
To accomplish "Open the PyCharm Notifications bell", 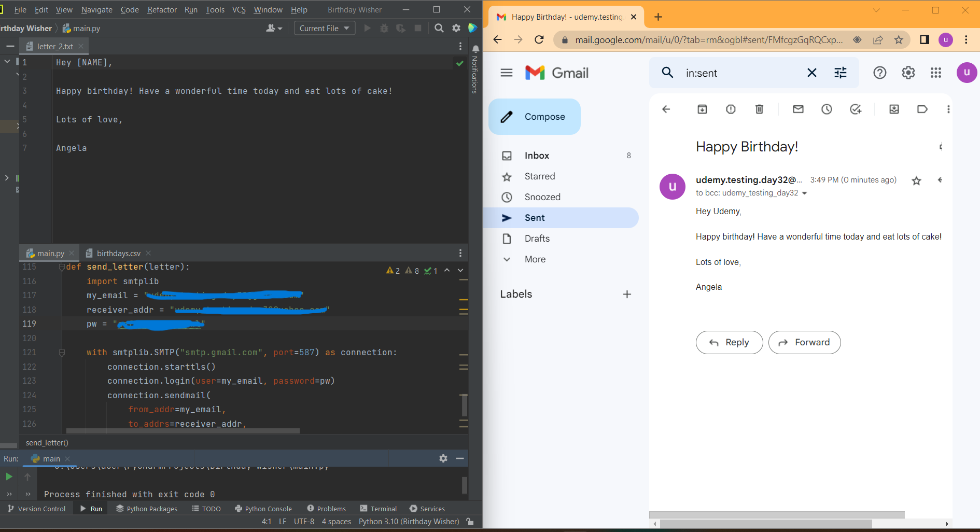I will tap(475, 49).
